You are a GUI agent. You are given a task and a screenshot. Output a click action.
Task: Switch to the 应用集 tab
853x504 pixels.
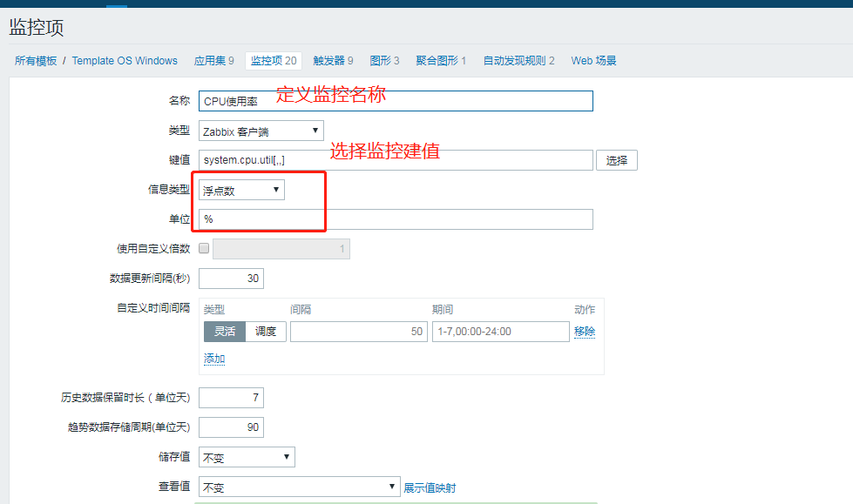(x=213, y=61)
